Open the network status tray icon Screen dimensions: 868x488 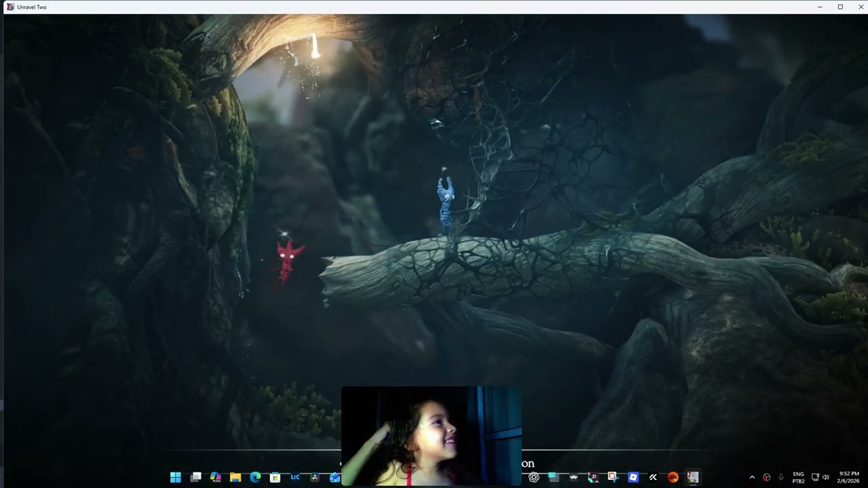[x=815, y=477]
